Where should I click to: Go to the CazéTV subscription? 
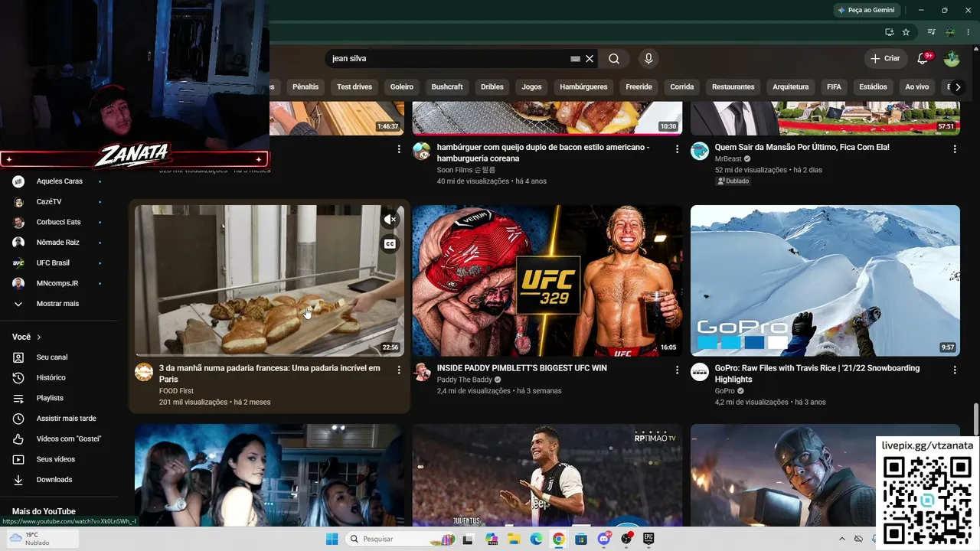click(x=49, y=202)
